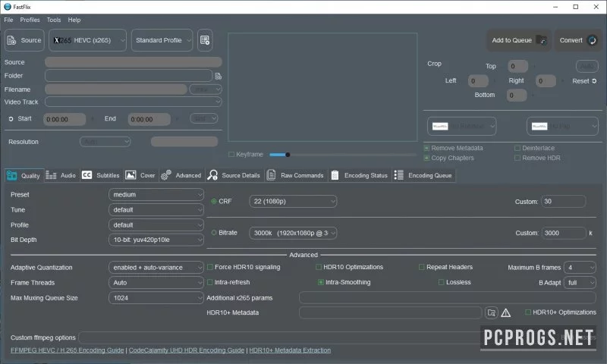
Task: Open the B Adapt dropdown
Action: [x=580, y=283]
